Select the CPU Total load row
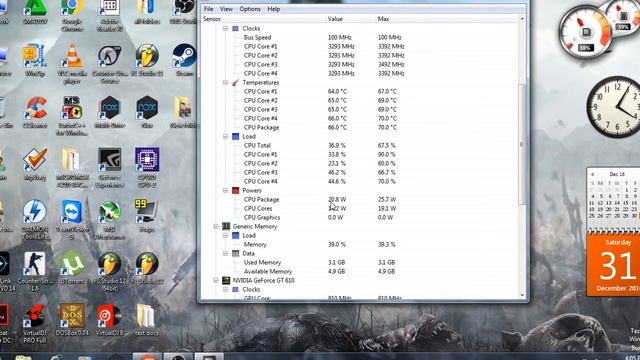This screenshot has width=640, height=360. (x=359, y=145)
